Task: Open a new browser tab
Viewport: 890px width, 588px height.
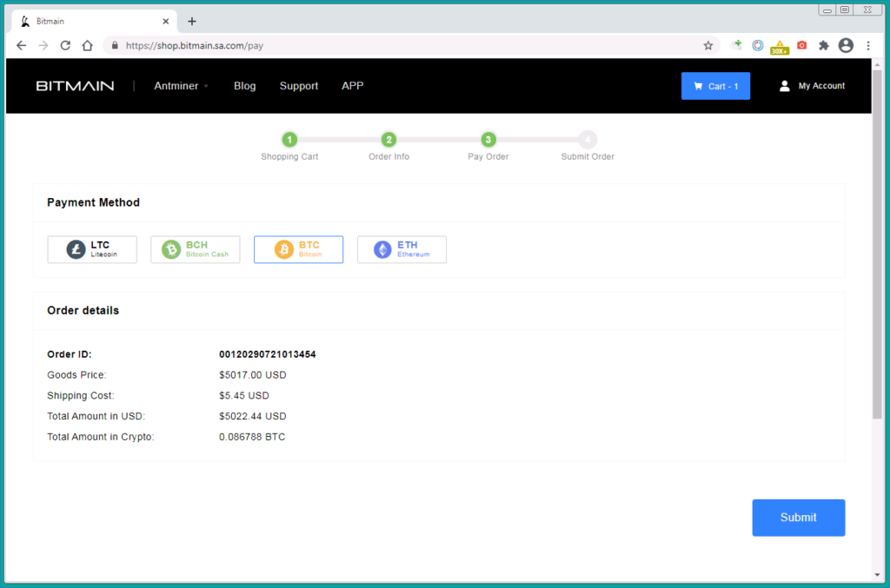Action: pyautogui.click(x=192, y=22)
